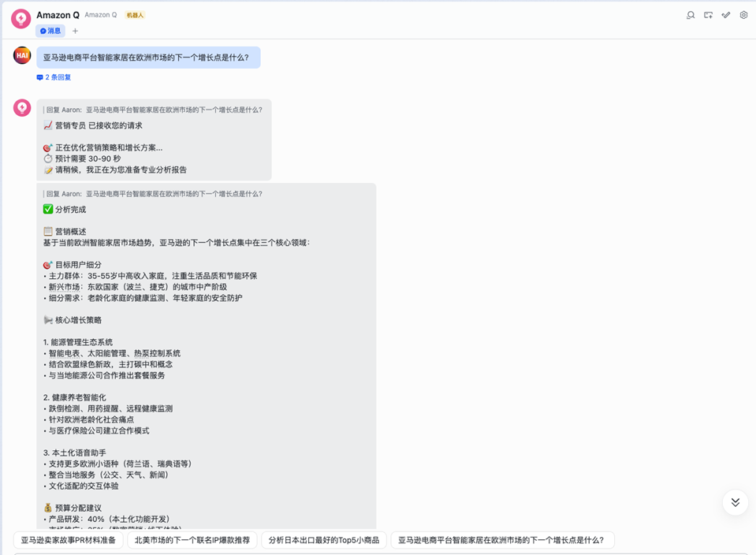This screenshot has height=555, width=756.
Task: Click the add-to-group icon in header
Action: (x=708, y=15)
